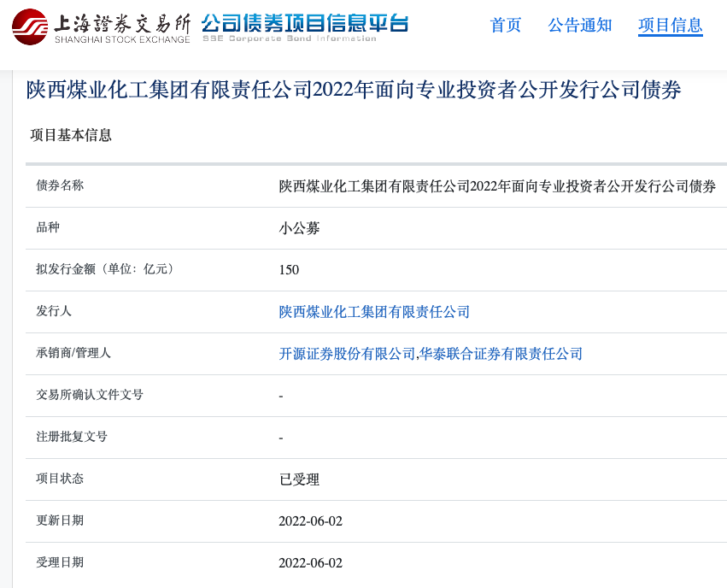Click the 150 amount value

pyautogui.click(x=289, y=270)
